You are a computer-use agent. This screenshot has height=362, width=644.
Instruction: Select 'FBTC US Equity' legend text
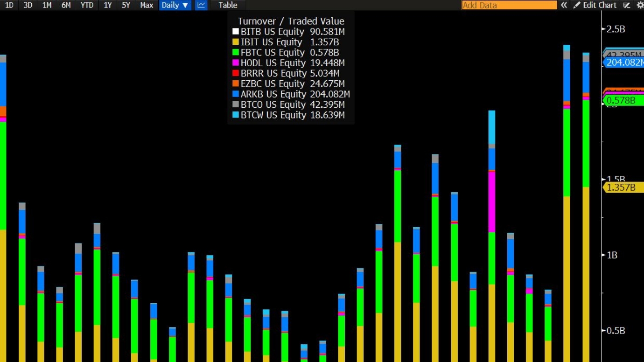pos(273,53)
